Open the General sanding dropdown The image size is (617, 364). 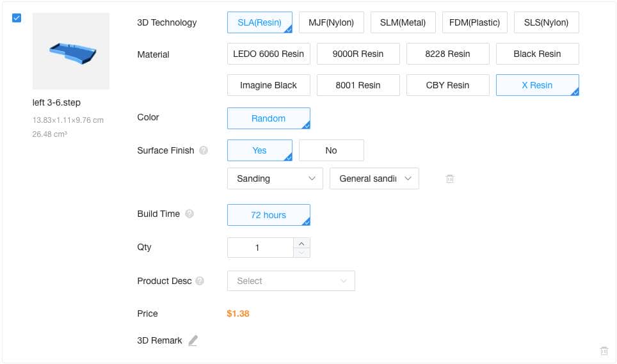pyautogui.click(x=374, y=178)
